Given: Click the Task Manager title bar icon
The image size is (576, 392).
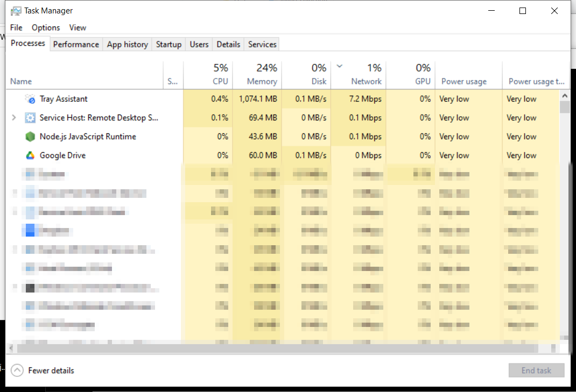Looking at the screenshot, I should 16,11.
